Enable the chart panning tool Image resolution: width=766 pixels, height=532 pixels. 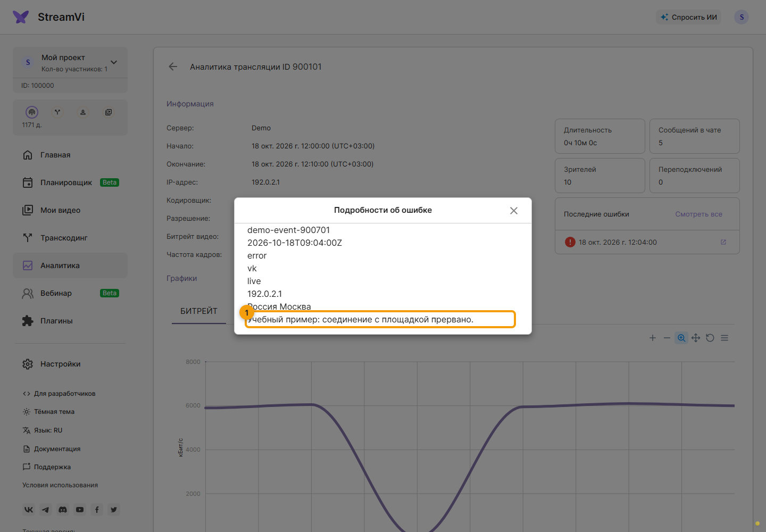pyautogui.click(x=696, y=338)
